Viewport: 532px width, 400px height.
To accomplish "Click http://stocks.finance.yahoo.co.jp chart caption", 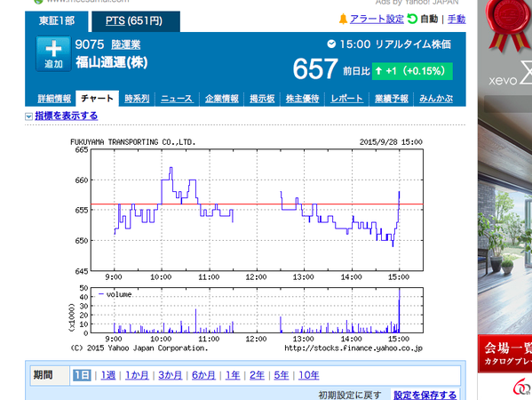I will (353, 348).
